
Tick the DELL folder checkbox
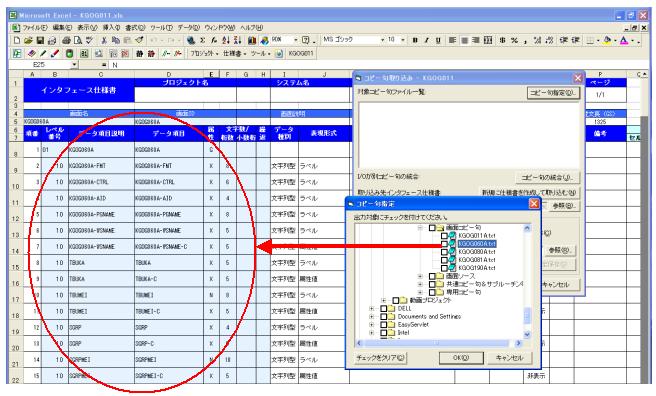tap(383, 309)
